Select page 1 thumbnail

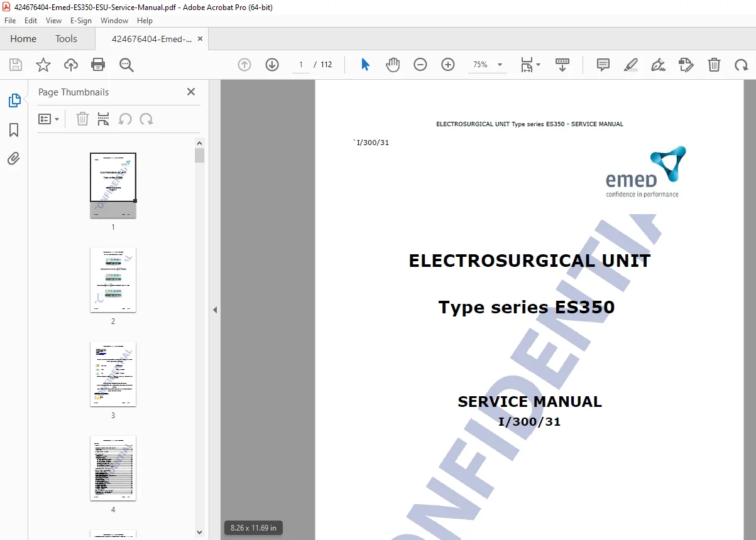click(x=113, y=185)
